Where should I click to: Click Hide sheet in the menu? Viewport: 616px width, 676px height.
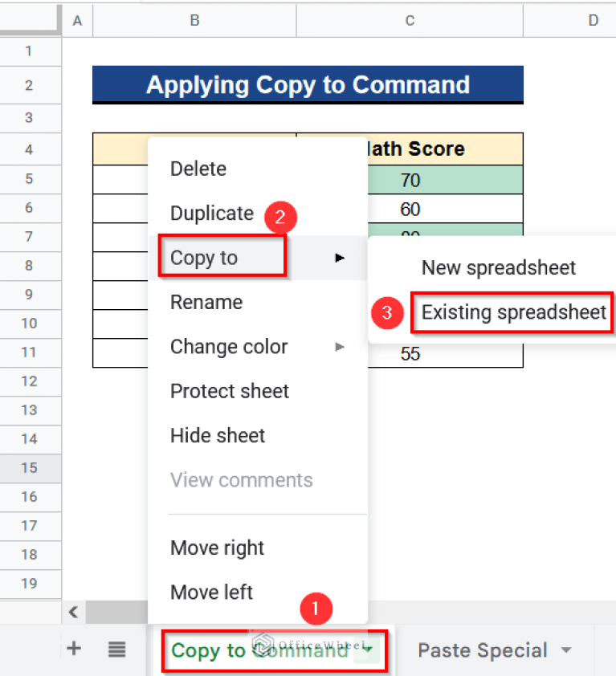pos(218,436)
